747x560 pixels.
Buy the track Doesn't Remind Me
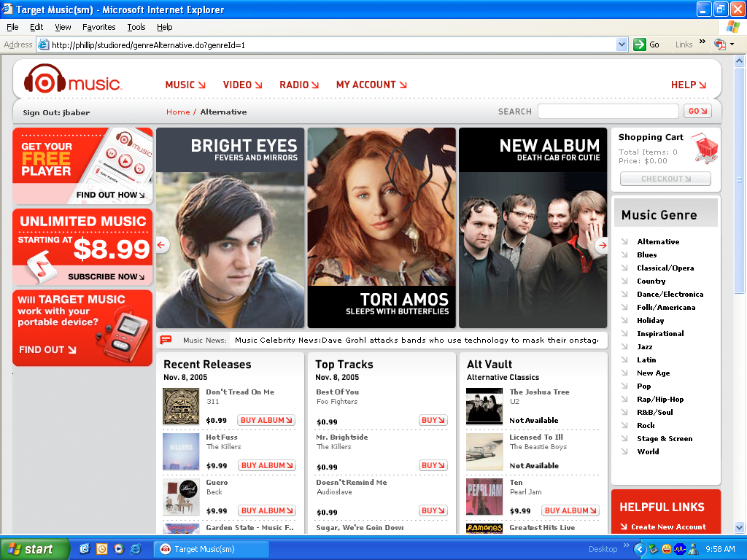[x=433, y=510]
